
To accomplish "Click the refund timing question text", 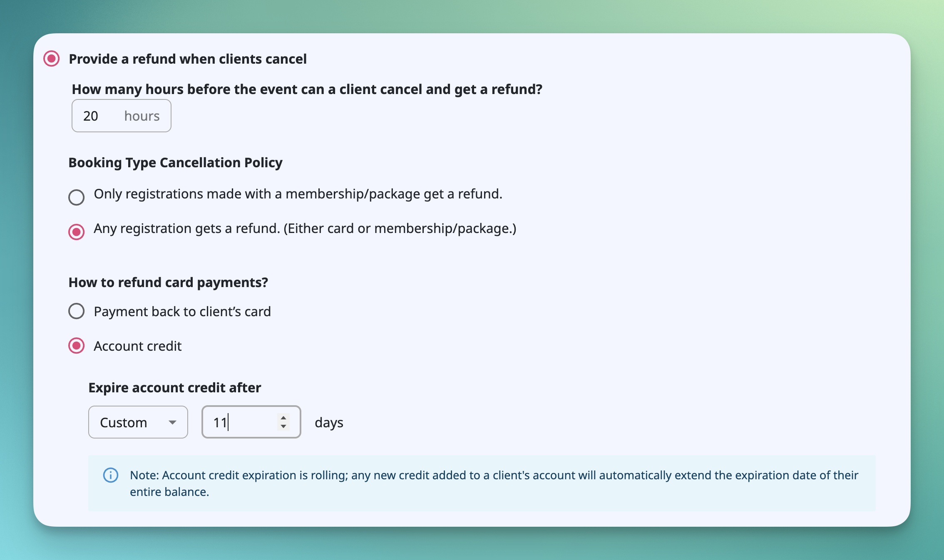I will tap(308, 89).
